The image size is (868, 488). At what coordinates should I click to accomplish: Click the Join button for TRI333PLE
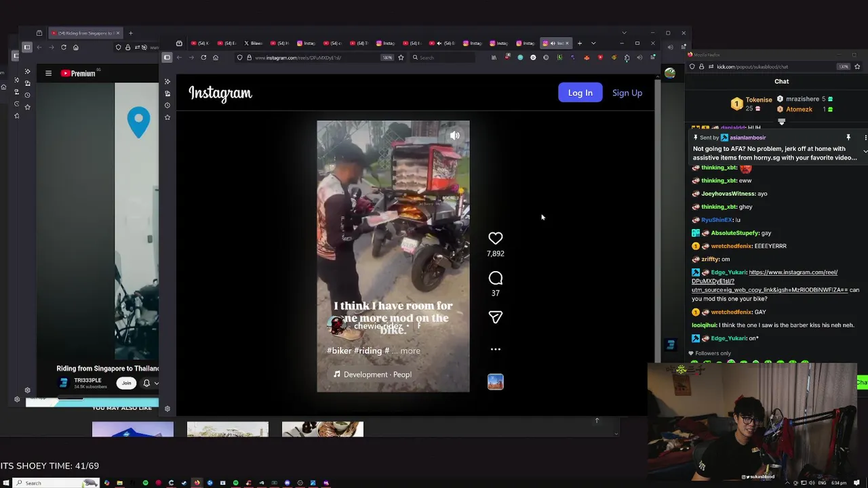(126, 383)
